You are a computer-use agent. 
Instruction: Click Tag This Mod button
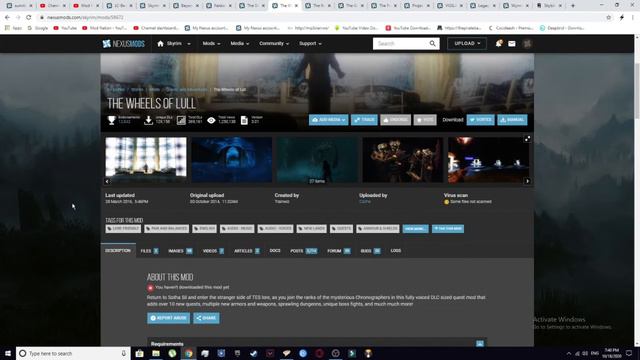click(448, 229)
